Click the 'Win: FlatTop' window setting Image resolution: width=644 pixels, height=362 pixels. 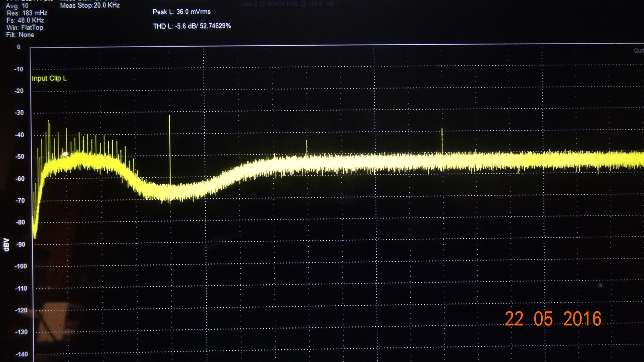point(25,27)
